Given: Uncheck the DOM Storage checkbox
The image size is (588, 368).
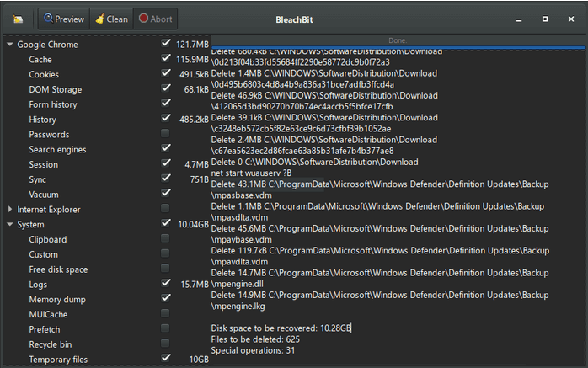Looking at the screenshot, I should tap(165, 88).
